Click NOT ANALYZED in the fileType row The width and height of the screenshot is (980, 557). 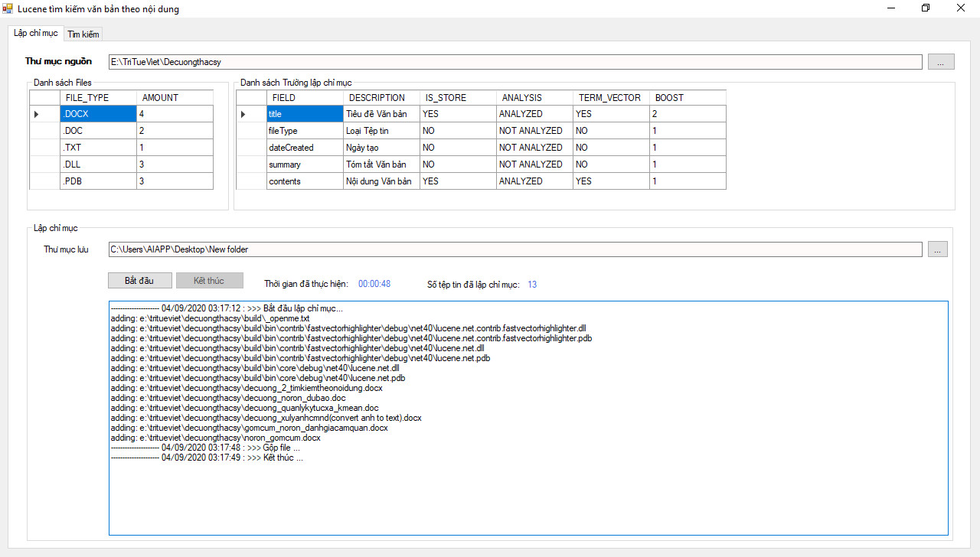535,131
